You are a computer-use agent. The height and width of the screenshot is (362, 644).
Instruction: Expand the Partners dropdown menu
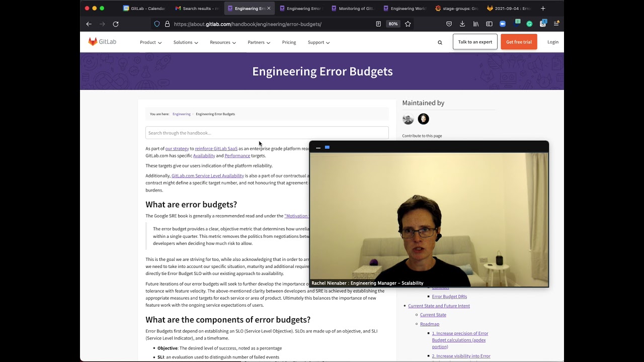coord(259,42)
